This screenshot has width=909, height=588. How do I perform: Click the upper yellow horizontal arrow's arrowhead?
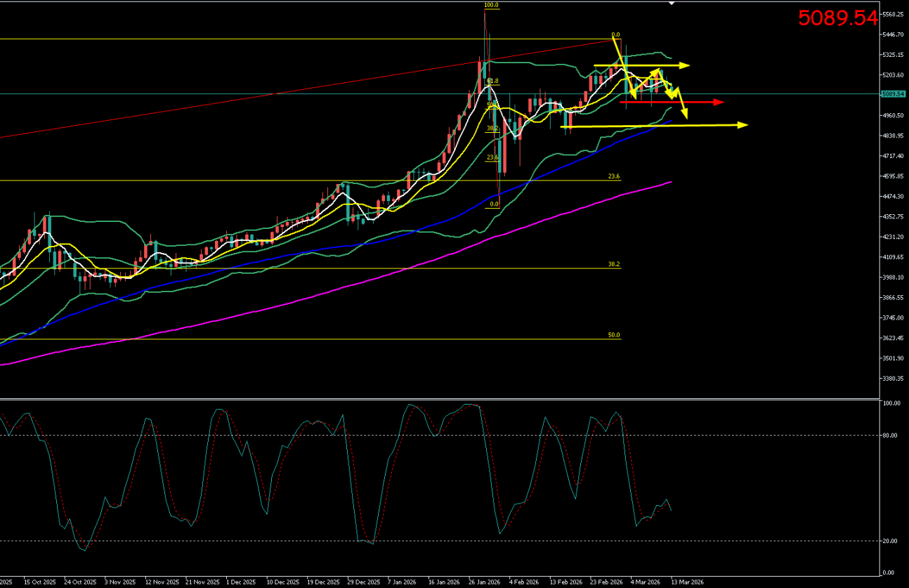coord(686,65)
